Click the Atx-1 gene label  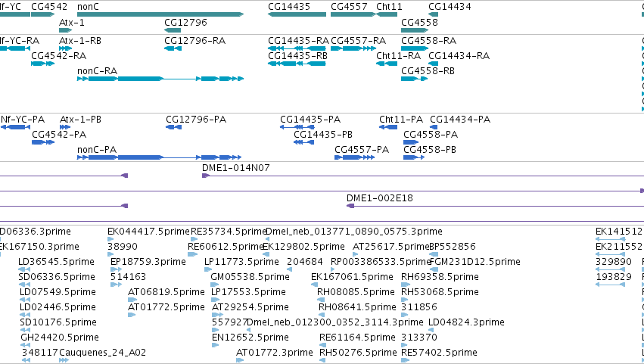pos(72,22)
